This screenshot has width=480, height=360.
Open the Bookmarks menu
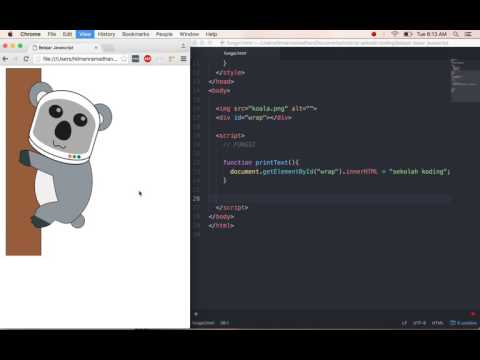pyautogui.click(x=135, y=34)
